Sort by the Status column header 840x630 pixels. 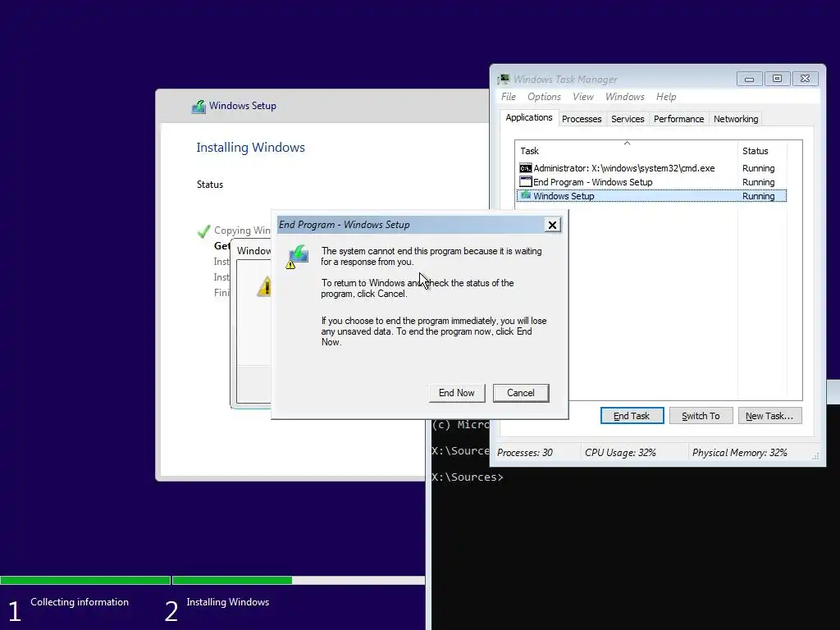pyautogui.click(x=762, y=151)
